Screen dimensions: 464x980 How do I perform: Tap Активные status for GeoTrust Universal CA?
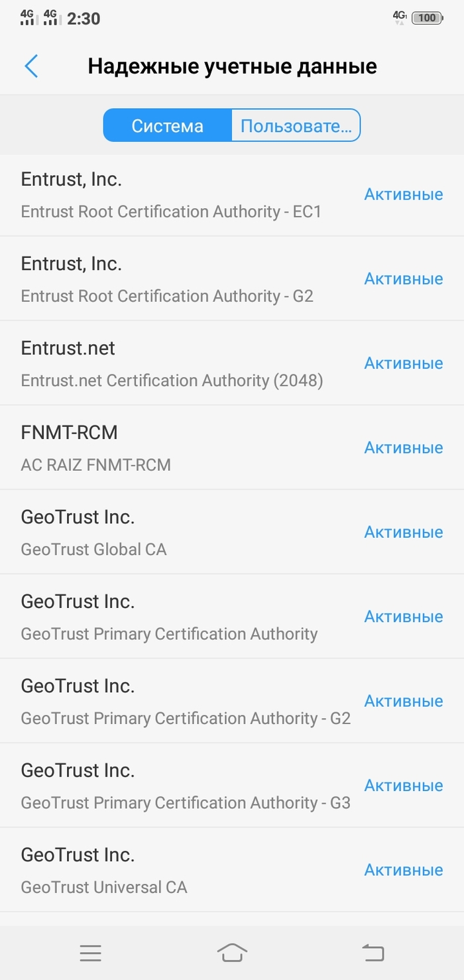tap(403, 870)
